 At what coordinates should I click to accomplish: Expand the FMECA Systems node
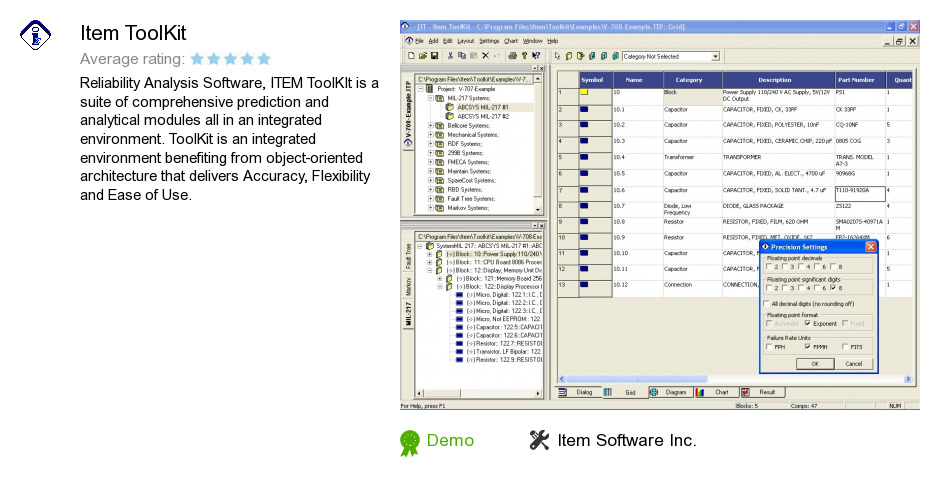click(430, 162)
